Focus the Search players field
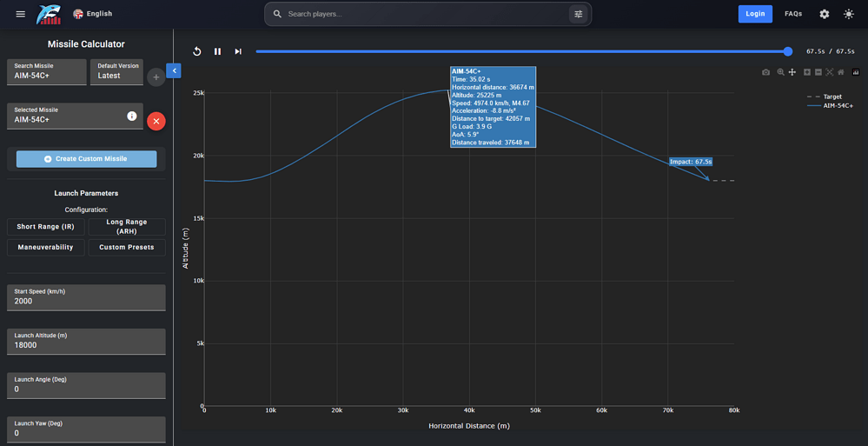Screen dimensions: 868x446 tap(427, 14)
